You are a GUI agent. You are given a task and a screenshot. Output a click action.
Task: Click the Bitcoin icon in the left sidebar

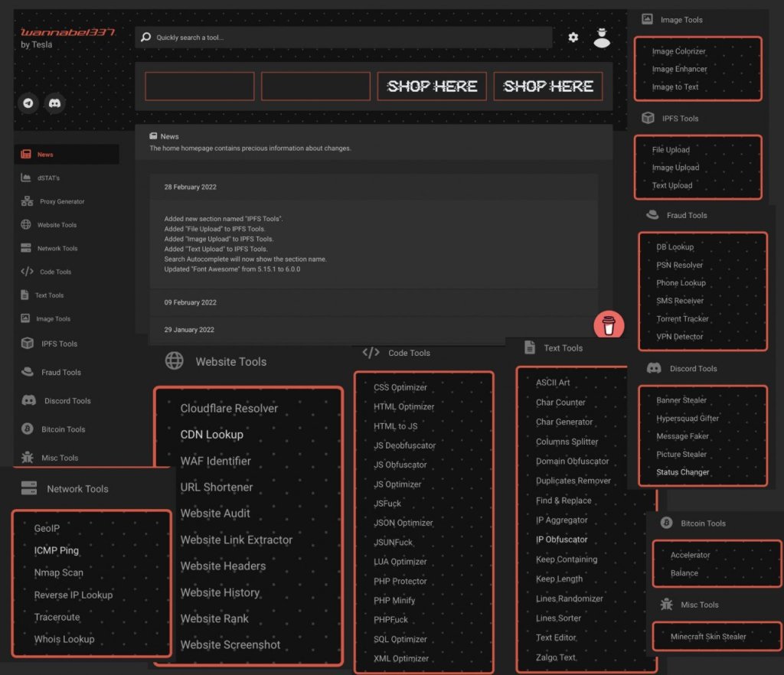(28, 429)
